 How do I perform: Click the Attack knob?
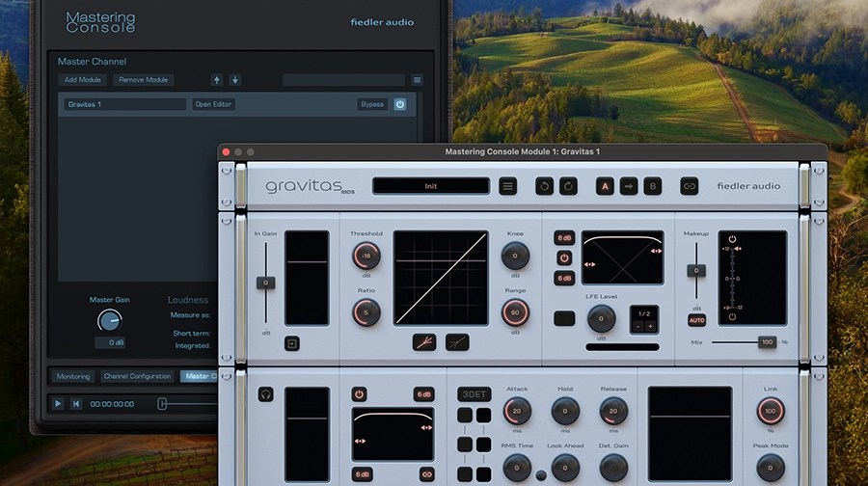517,412
